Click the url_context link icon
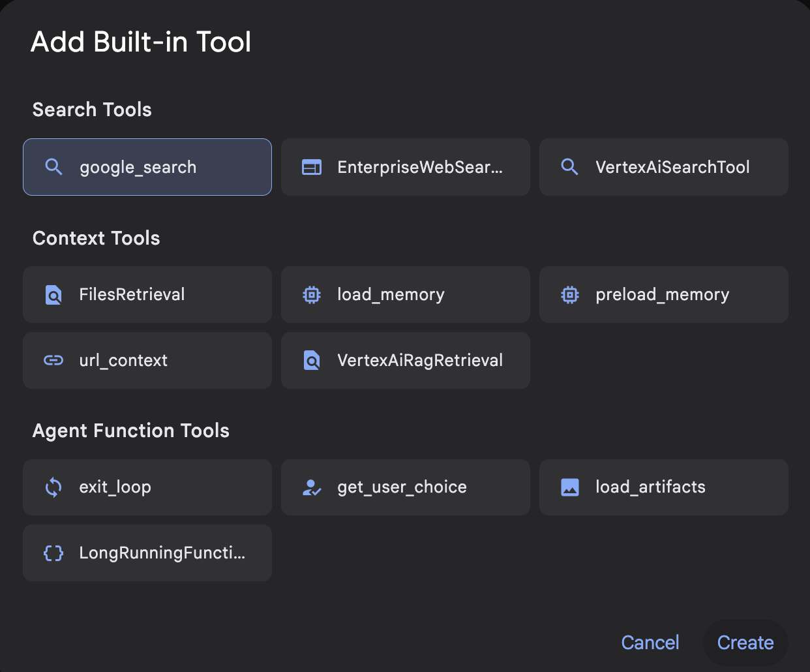 point(53,360)
